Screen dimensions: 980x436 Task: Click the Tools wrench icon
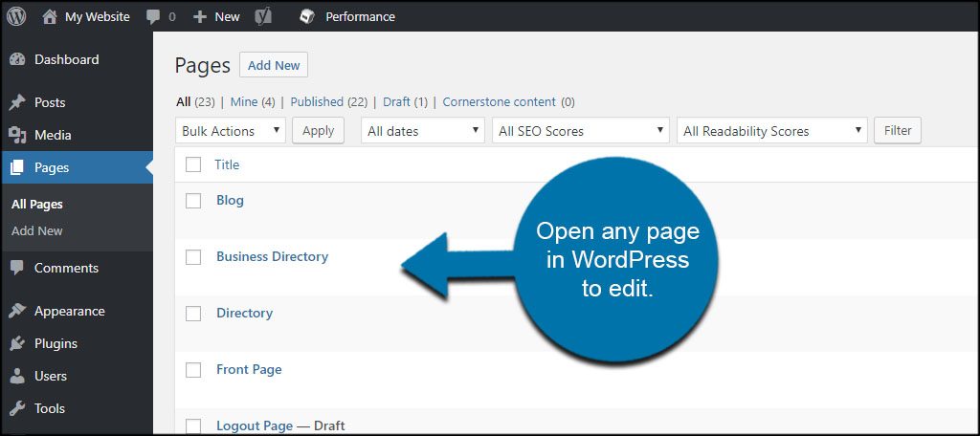(x=17, y=408)
